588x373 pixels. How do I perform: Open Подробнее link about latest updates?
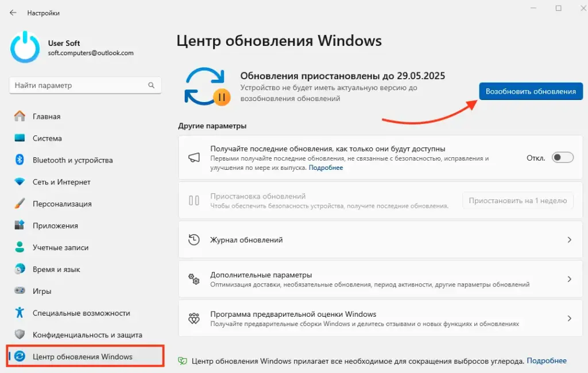pyautogui.click(x=326, y=168)
